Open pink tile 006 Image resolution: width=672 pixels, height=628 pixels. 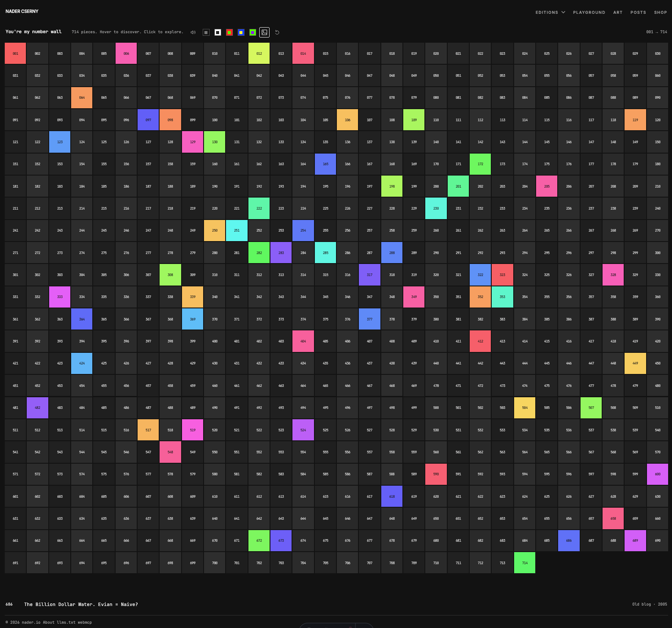point(126,53)
